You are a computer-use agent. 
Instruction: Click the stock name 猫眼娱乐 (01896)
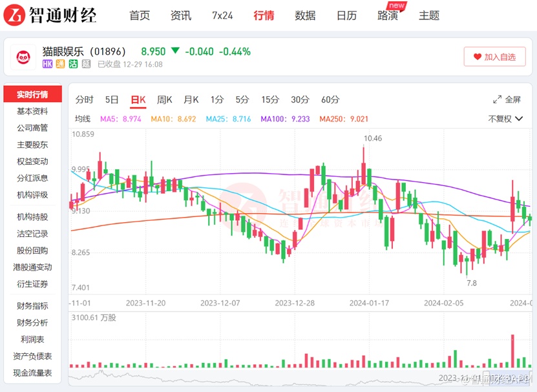pyautogui.click(x=84, y=52)
